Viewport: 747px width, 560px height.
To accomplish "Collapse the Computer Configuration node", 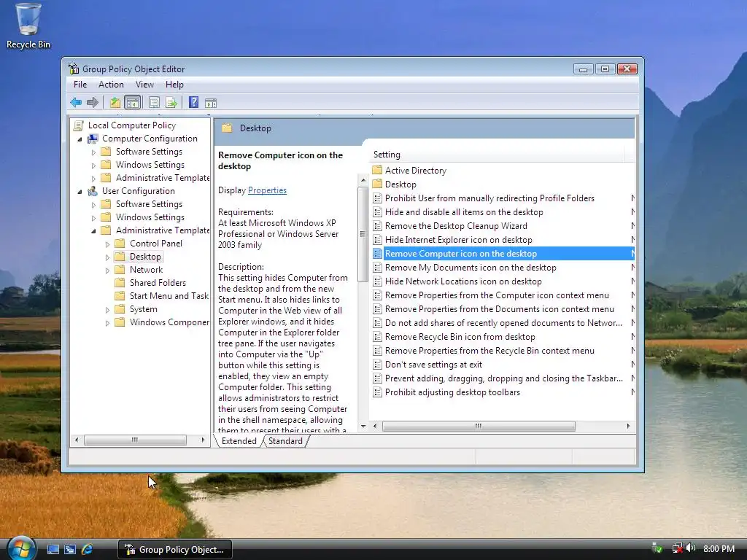I will point(80,139).
